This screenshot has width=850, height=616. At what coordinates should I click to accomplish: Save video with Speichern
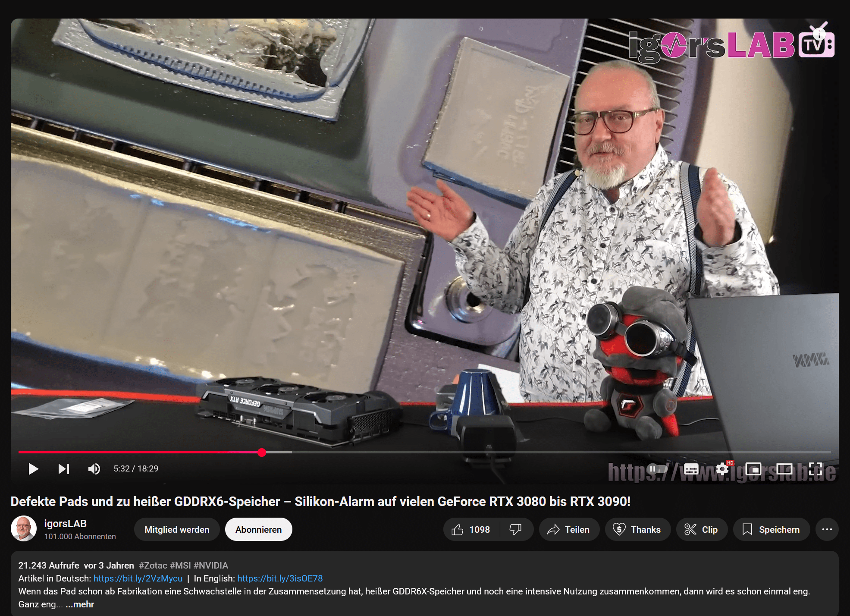(x=771, y=529)
